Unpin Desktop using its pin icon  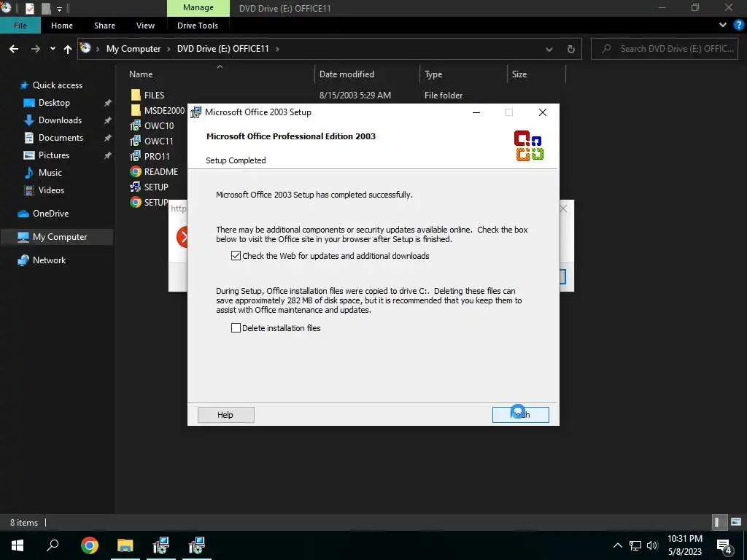tap(108, 103)
